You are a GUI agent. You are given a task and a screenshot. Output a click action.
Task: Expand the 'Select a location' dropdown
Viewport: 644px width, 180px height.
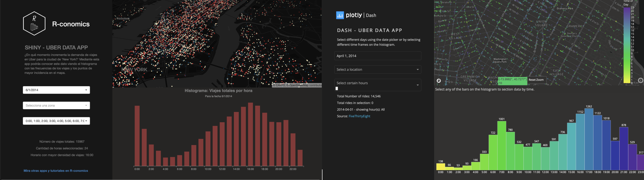(x=378, y=69)
